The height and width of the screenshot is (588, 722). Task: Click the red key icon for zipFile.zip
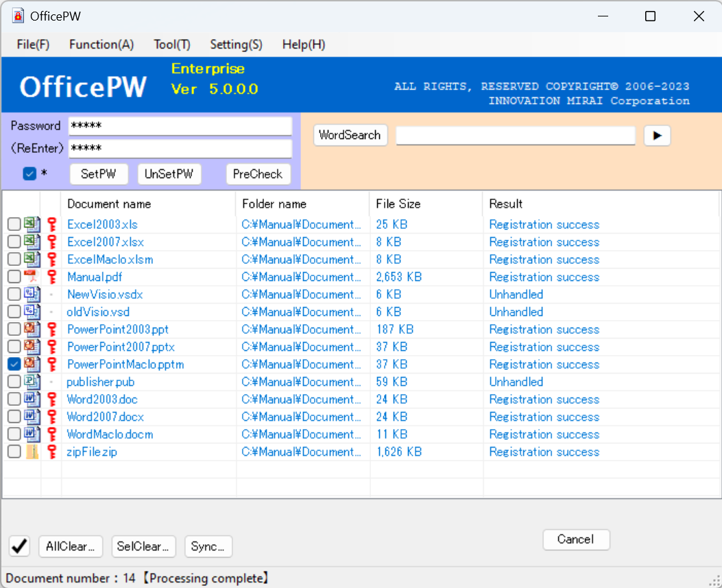[x=52, y=452]
